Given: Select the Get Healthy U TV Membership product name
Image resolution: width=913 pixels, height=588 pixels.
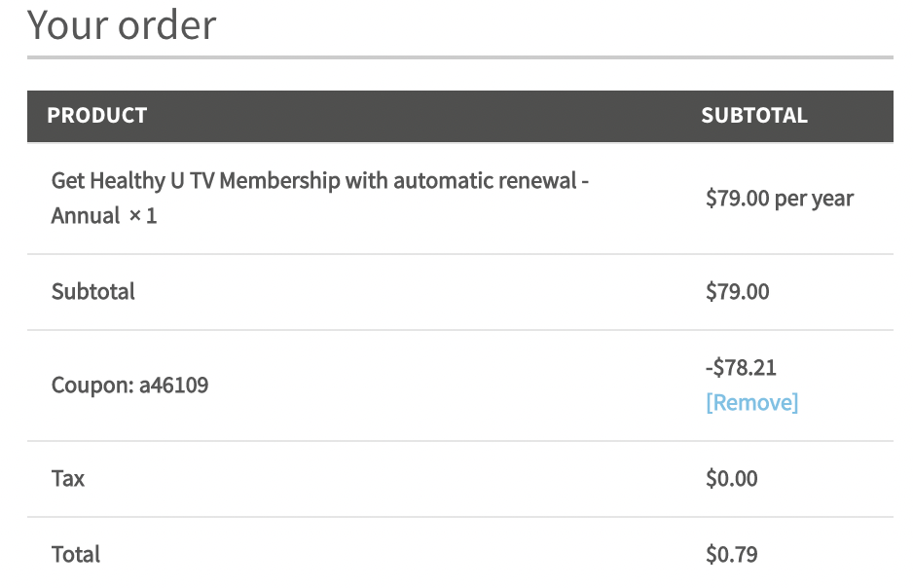Looking at the screenshot, I should (319, 198).
